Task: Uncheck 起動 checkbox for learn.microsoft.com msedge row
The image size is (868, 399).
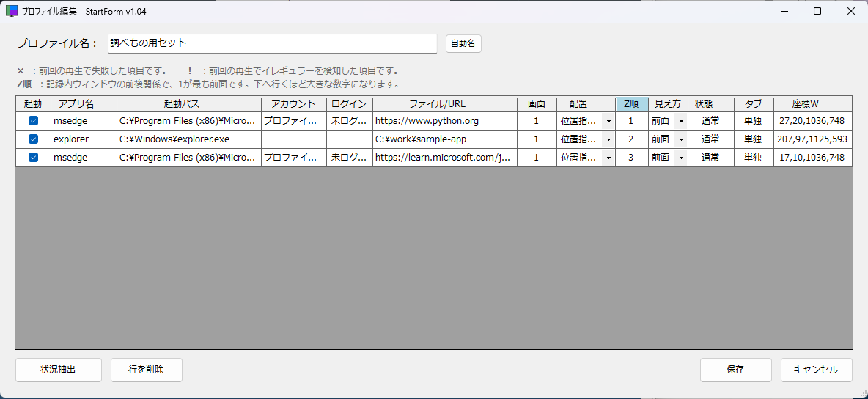Action: 33,158
